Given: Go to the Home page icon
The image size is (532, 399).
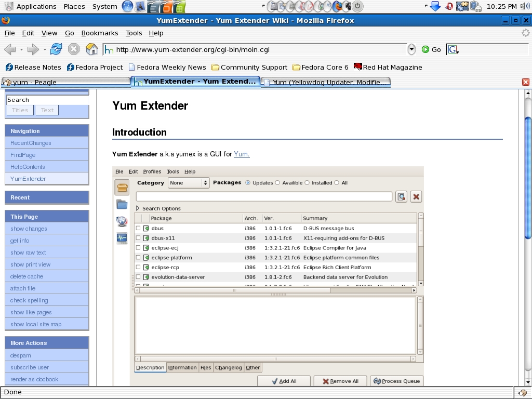Looking at the screenshot, I should point(91,49).
